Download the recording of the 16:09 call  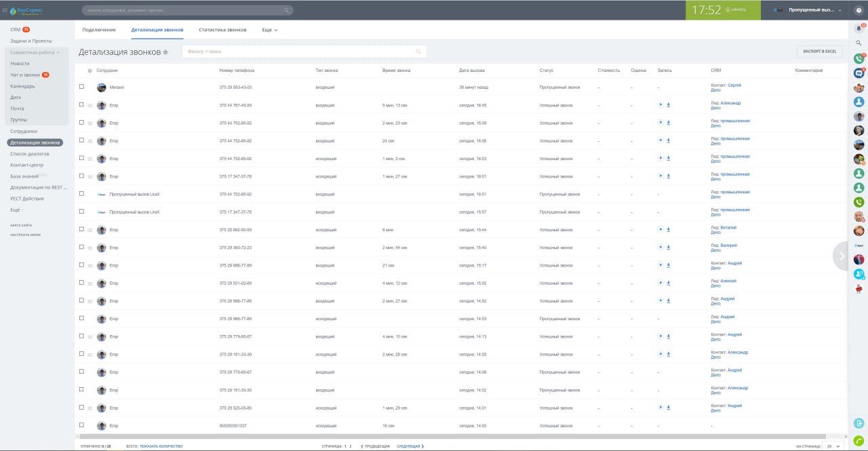point(669,123)
